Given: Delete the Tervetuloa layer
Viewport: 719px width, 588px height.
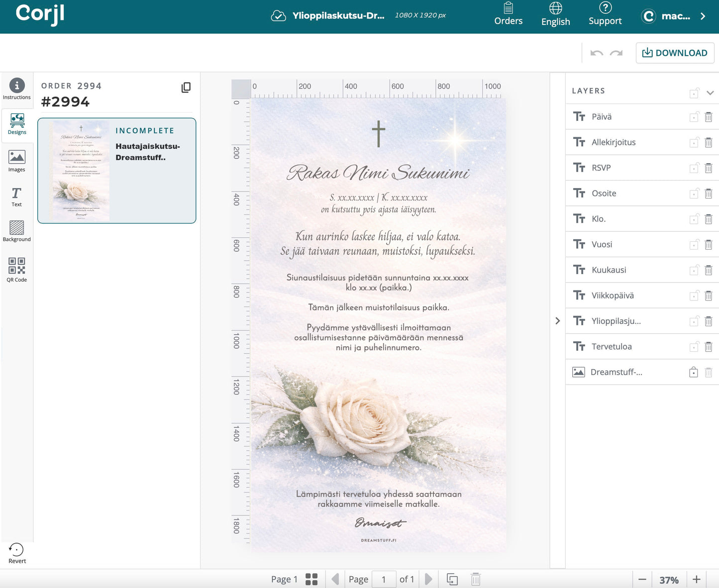Looking at the screenshot, I should coord(709,346).
